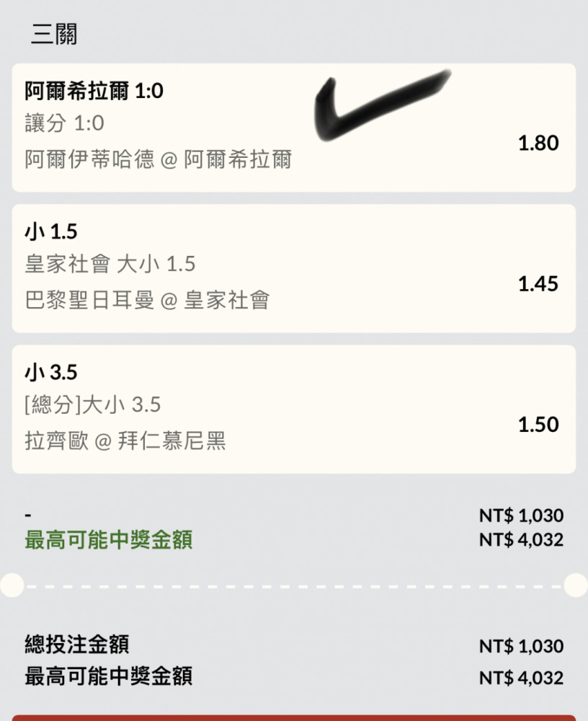This screenshot has width=588, height=721.
Task: Select match 巴黎聖日耳曼 @ 皇家社會
Action: 147,300
